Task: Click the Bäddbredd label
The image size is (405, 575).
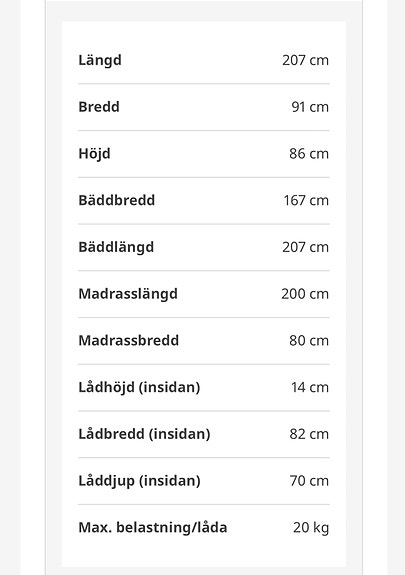Action: [117, 200]
